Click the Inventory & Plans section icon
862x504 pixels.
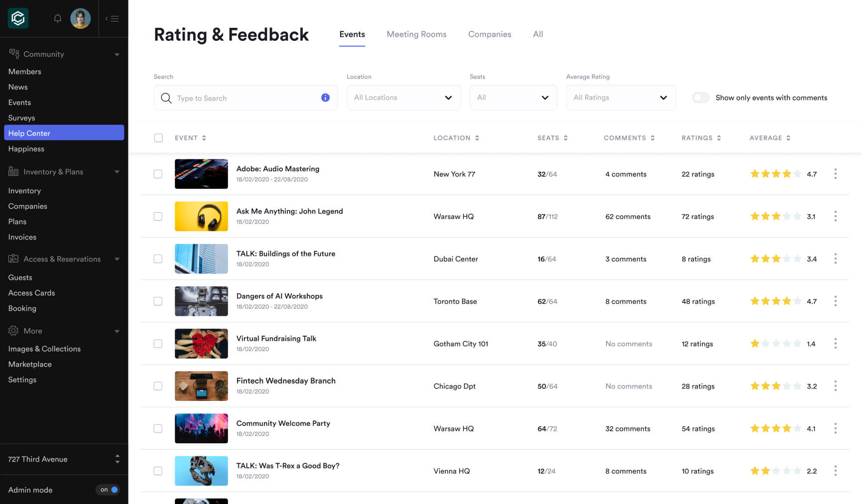coord(13,171)
